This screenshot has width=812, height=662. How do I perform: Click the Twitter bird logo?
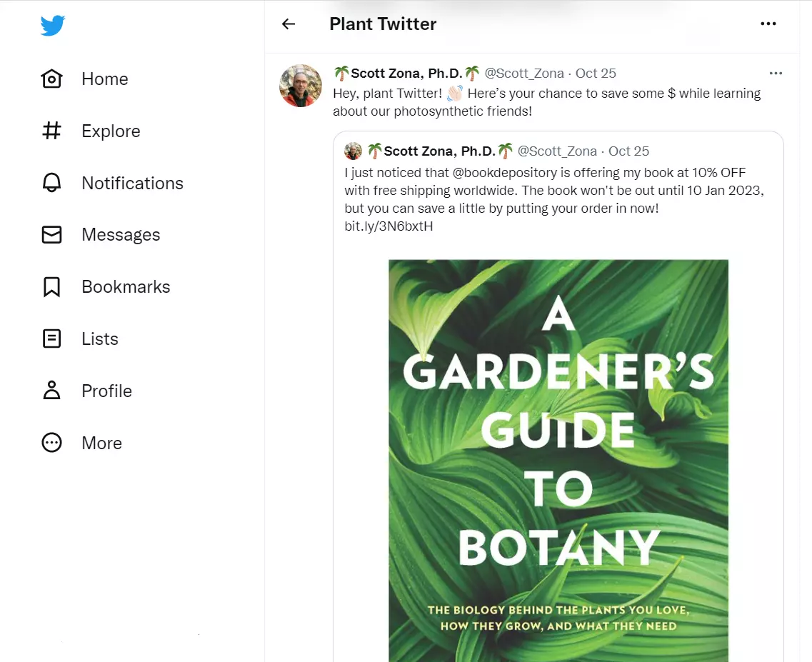53,26
